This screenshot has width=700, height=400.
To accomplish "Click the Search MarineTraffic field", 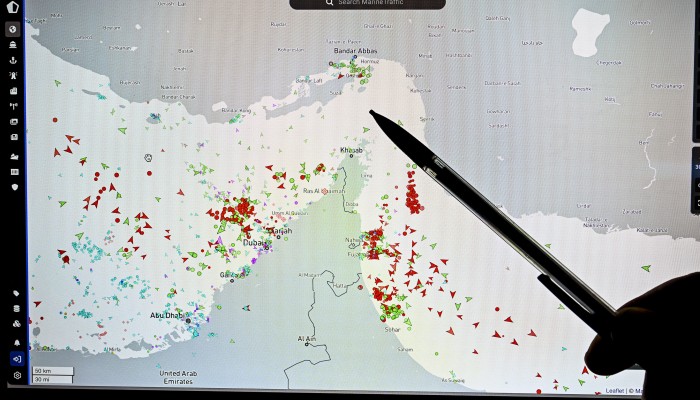I will (368, 3).
